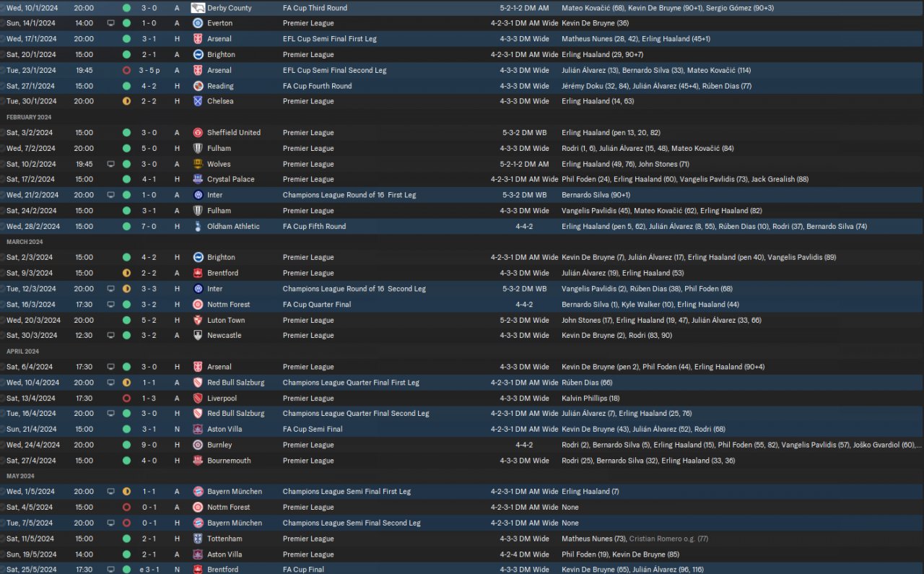Click EFL Cup Semi Final Second Leg text

coord(335,70)
